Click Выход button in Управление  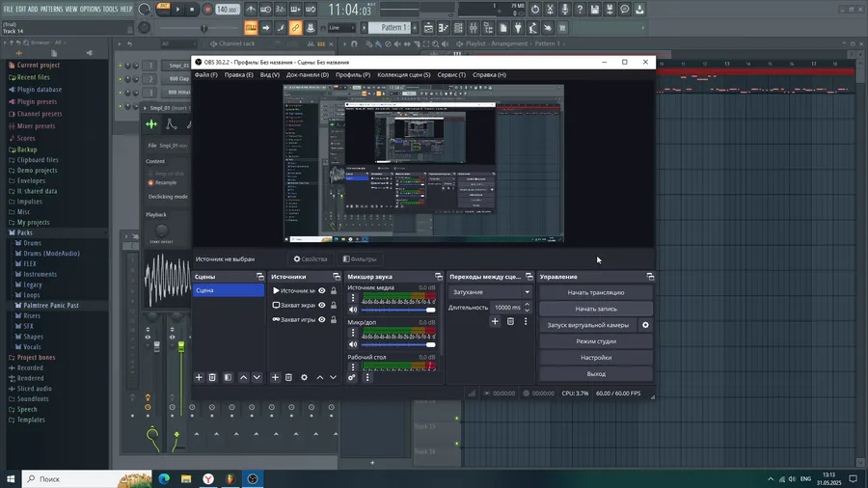[596, 374]
